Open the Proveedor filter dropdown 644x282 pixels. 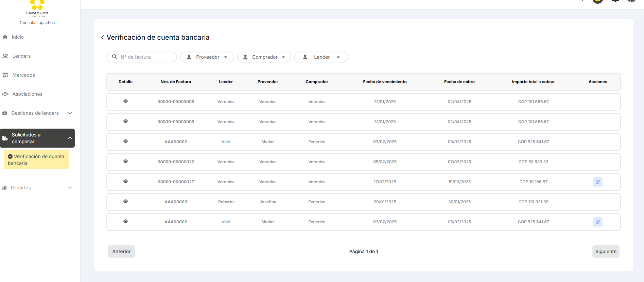tap(207, 57)
